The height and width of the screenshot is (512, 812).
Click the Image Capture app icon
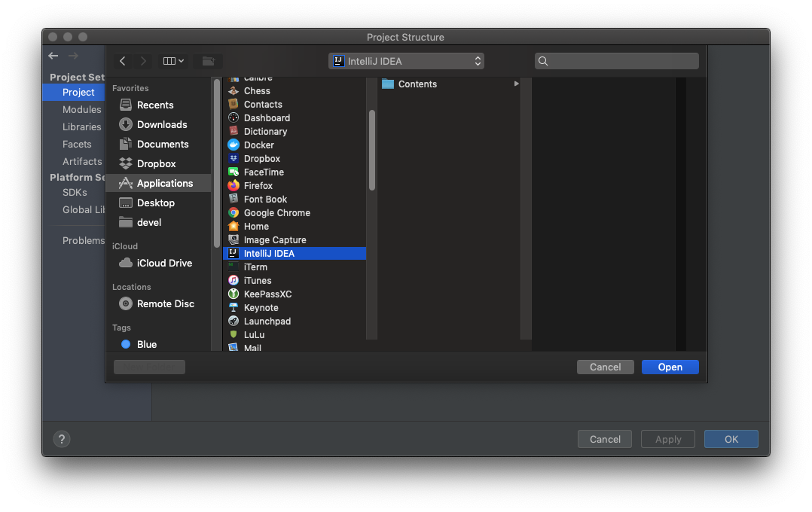click(234, 239)
